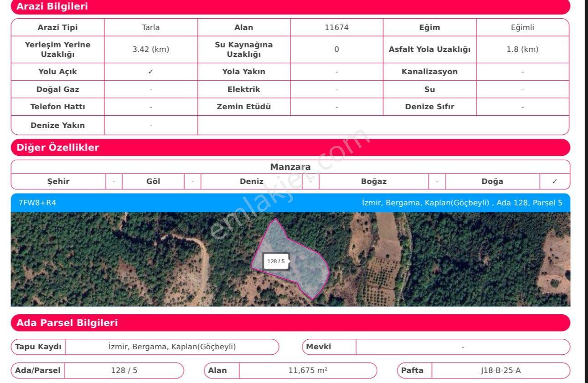Click the 128 / 5 parcel label on map

pos(276,261)
